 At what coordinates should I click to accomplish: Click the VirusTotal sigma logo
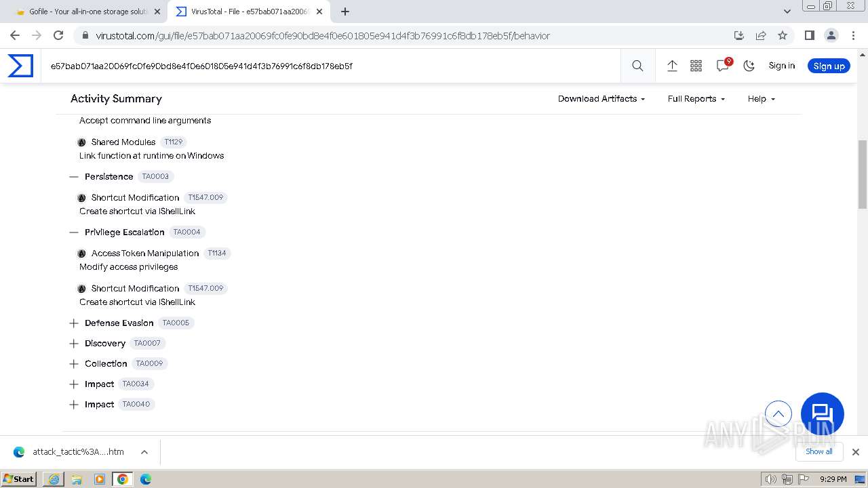(x=20, y=66)
